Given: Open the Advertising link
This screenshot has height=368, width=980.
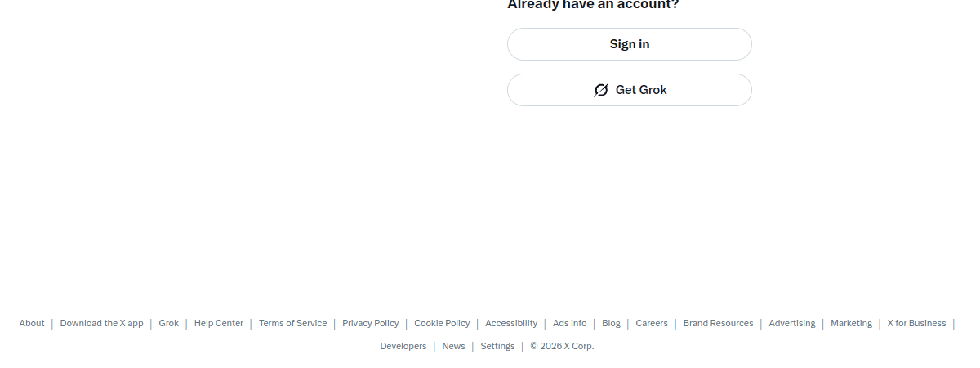Looking at the screenshot, I should tap(791, 323).
